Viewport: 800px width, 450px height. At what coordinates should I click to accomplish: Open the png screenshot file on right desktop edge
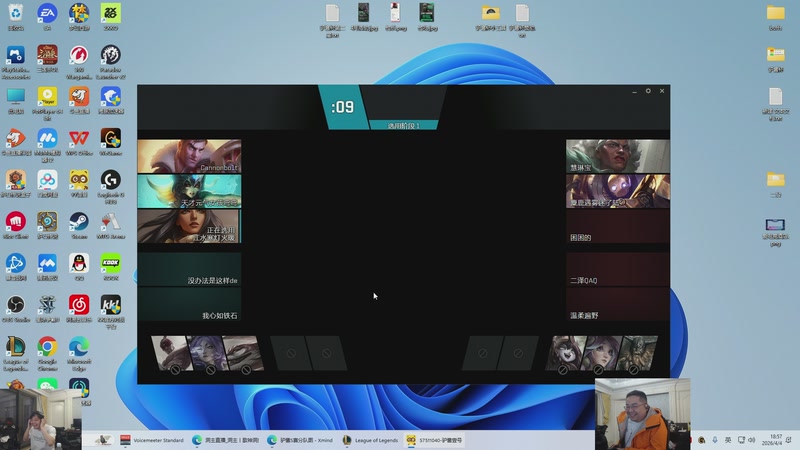[x=776, y=232]
